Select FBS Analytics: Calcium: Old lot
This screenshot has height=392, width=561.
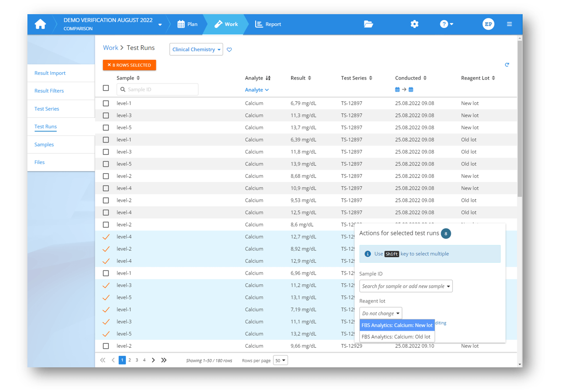click(396, 337)
